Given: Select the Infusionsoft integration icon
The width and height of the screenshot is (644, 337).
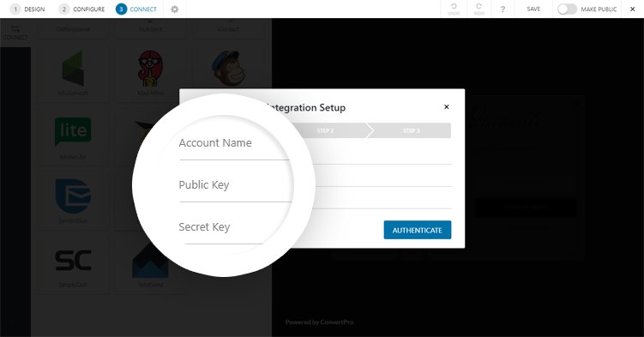Looking at the screenshot, I should point(73,69).
